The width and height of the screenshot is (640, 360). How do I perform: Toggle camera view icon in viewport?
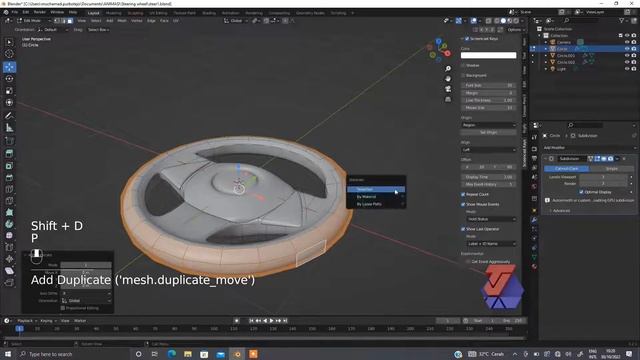[448, 89]
